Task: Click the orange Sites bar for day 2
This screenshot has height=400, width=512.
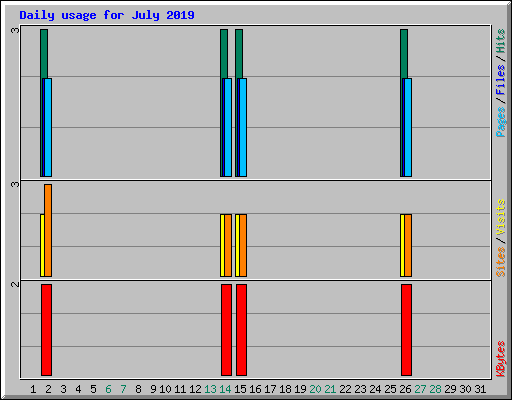Action: click(x=48, y=230)
